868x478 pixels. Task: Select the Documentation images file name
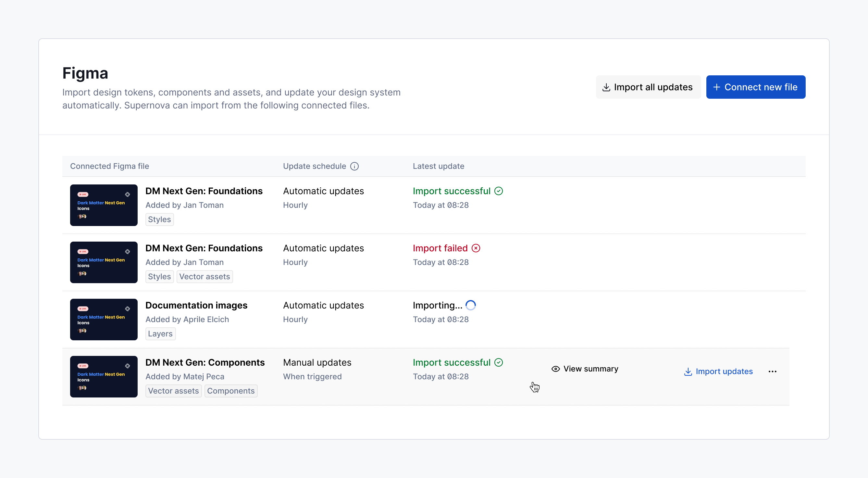tap(196, 306)
